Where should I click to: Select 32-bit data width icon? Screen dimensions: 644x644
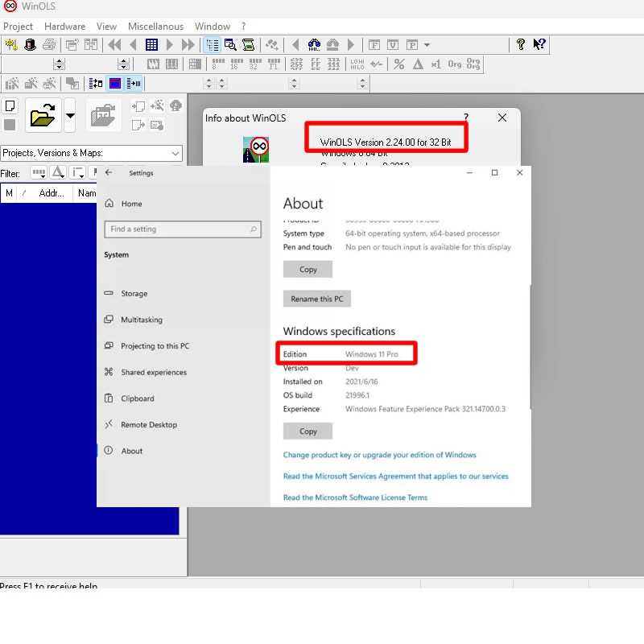[x=255, y=64]
